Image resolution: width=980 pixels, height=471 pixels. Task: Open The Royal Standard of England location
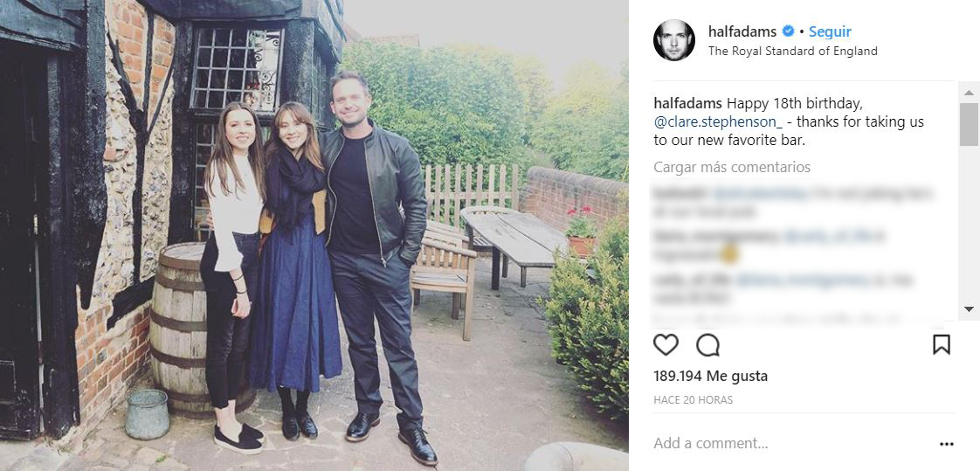tap(792, 51)
